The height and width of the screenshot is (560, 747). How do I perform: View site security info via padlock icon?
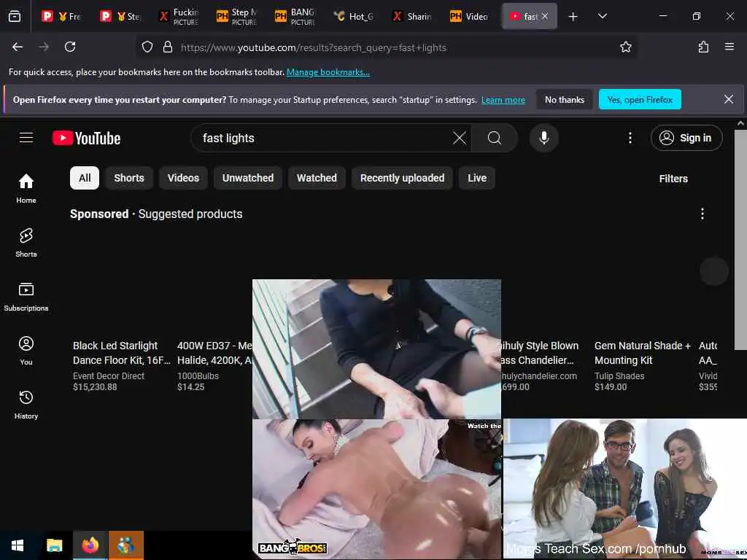167,47
